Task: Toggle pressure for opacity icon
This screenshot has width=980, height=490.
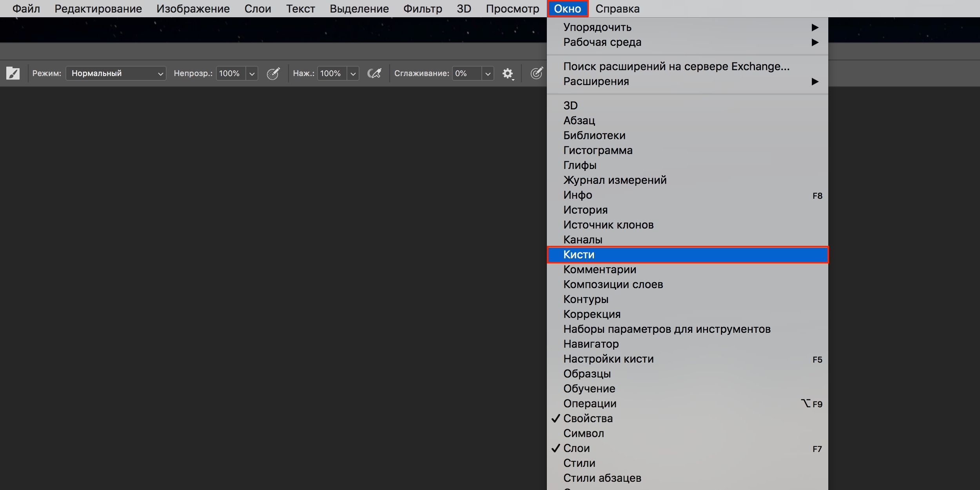Action: click(x=273, y=73)
